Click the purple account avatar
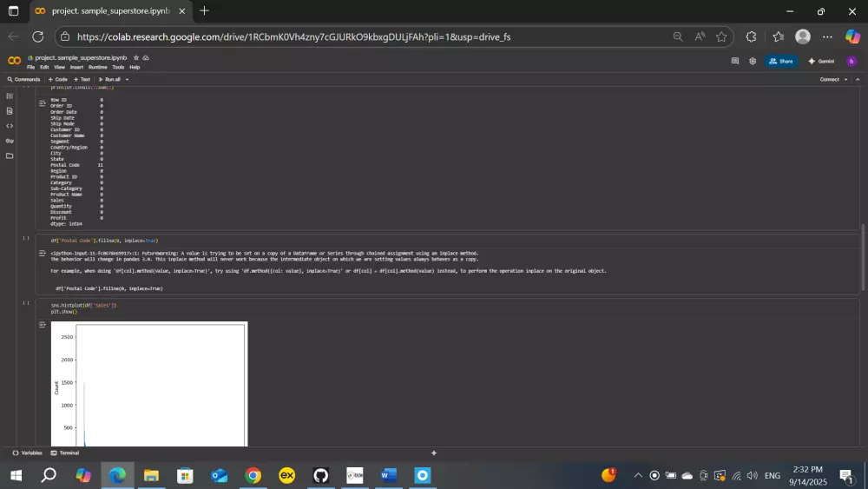This screenshot has width=868, height=489. tap(852, 61)
